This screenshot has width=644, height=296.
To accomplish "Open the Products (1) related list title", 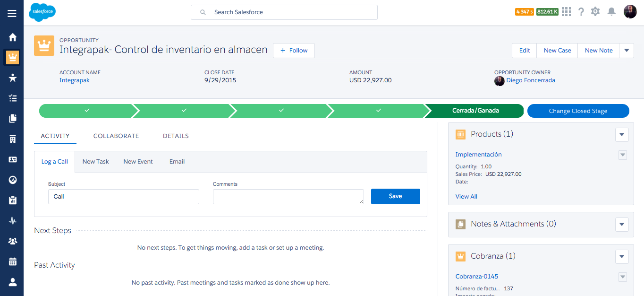I will 492,134.
